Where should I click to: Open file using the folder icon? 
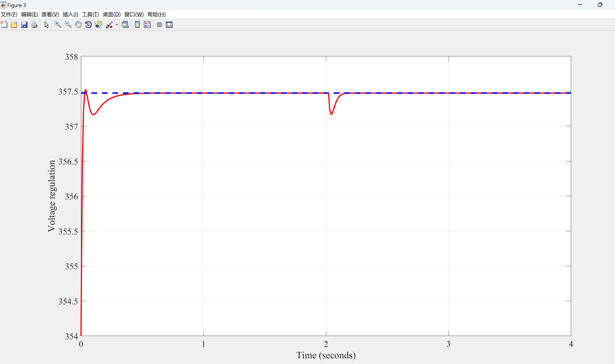(x=14, y=25)
